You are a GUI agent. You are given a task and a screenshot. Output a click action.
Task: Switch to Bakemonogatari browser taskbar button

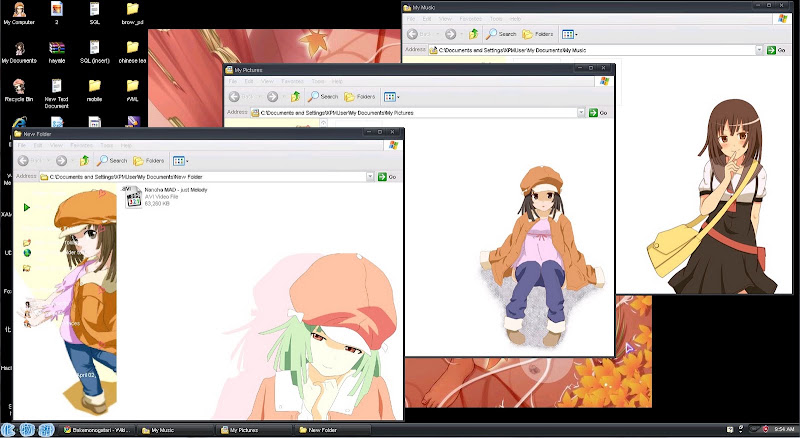pyautogui.click(x=97, y=430)
